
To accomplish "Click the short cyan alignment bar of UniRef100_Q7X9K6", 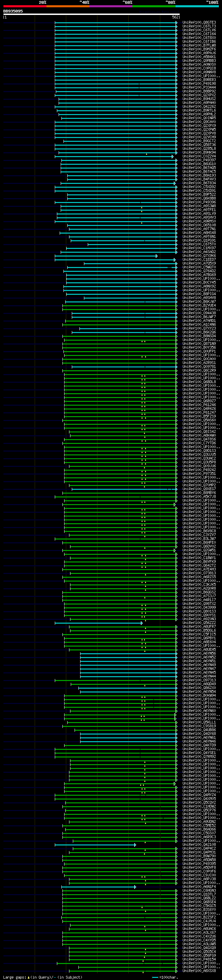I will 106,256.
